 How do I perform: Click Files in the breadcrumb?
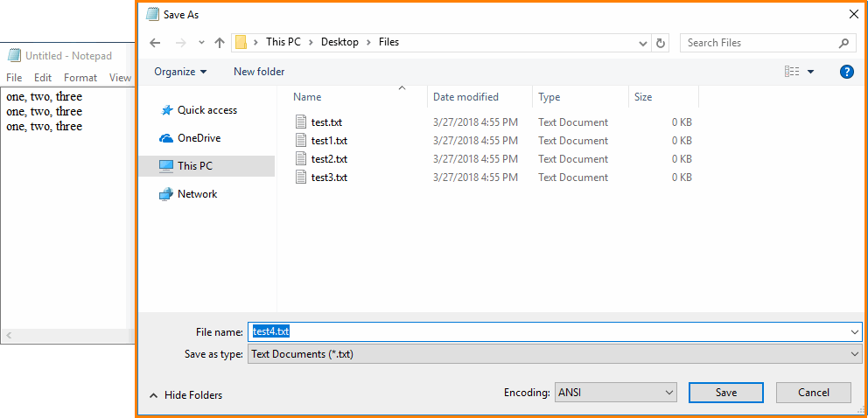(x=388, y=42)
